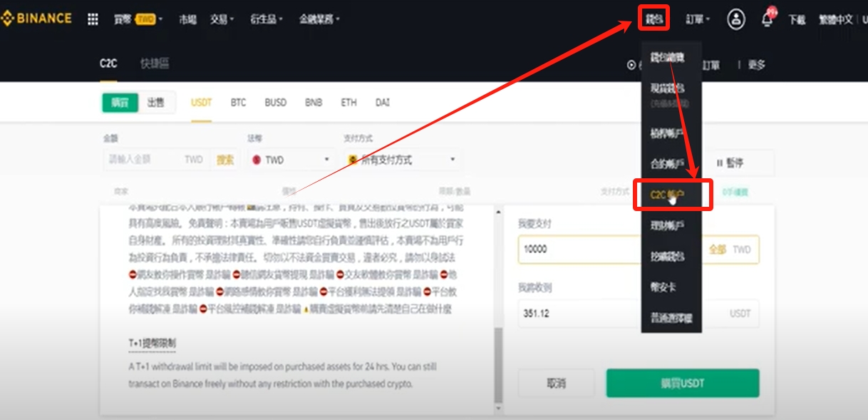Click the Binance logo
Viewport: 868px width, 420px height.
coord(36,19)
